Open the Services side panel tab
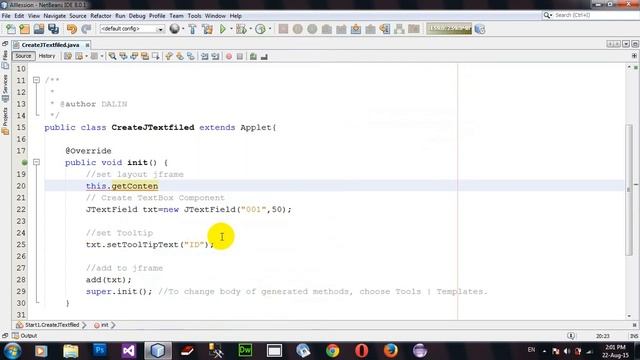This screenshot has width=640, height=360. click(5, 89)
